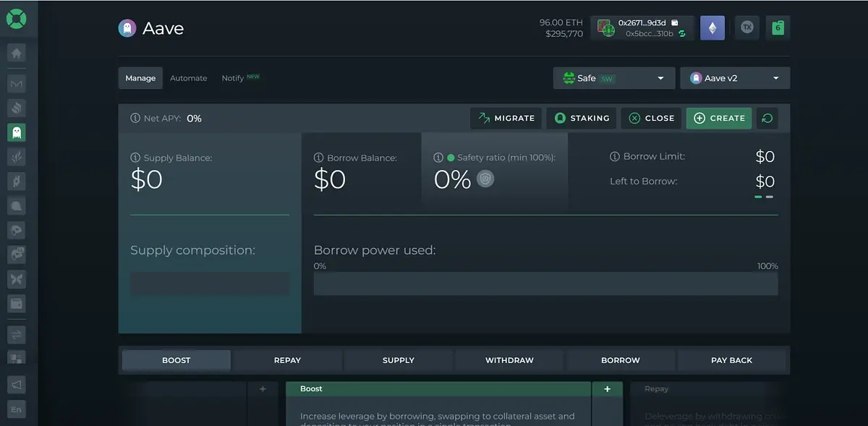
Task: Click the green gas price icon showing 6
Action: click(x=778, y=27)
